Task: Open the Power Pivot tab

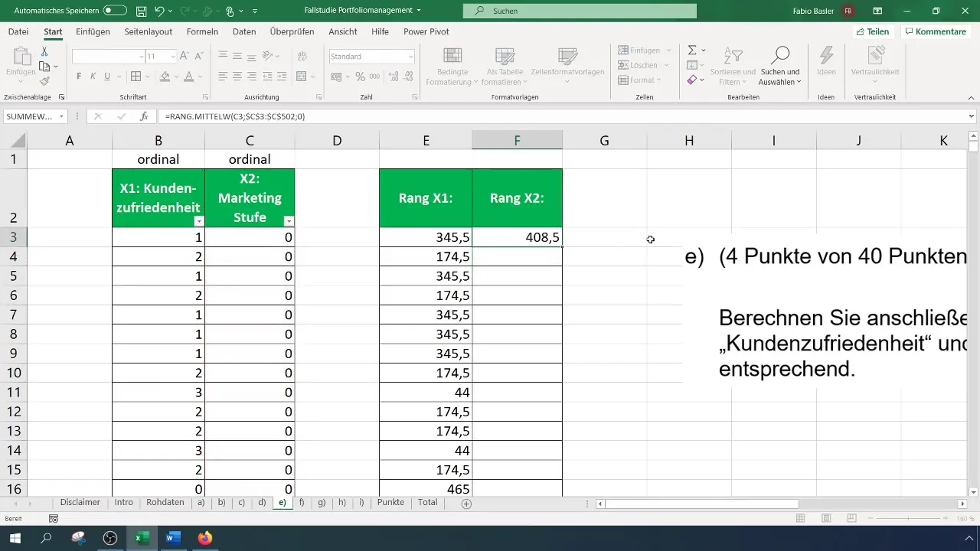Action: pyautogui.click(x=426, y=31)
